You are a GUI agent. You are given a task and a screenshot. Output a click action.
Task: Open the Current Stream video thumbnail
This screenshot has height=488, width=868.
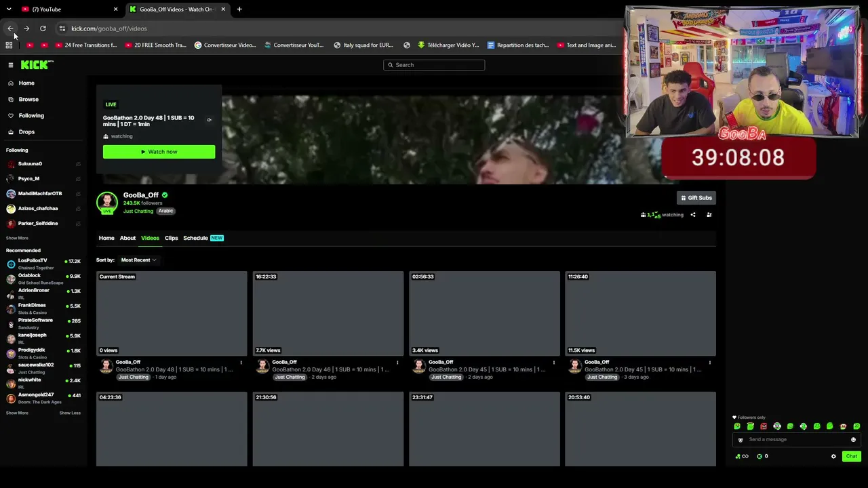point(172,313)
